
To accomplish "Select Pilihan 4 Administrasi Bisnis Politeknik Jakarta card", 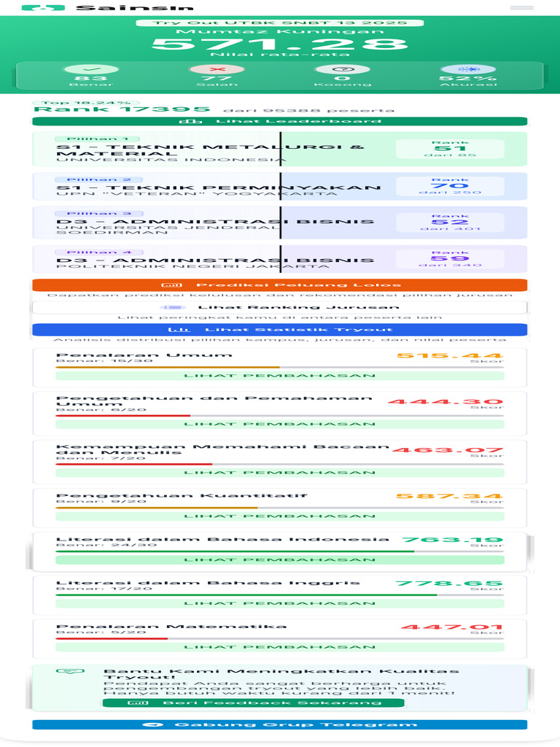I will pyautogui.click(x=279, y=259).
